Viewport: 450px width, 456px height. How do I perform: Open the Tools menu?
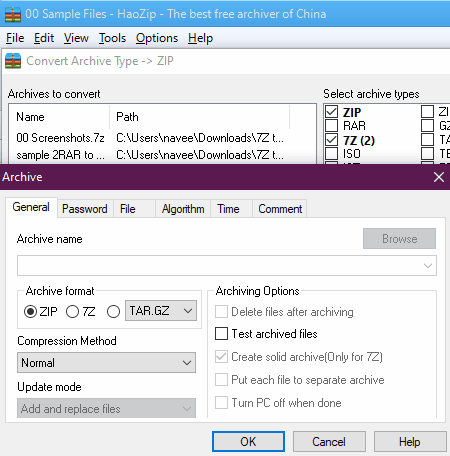point(112,38)
